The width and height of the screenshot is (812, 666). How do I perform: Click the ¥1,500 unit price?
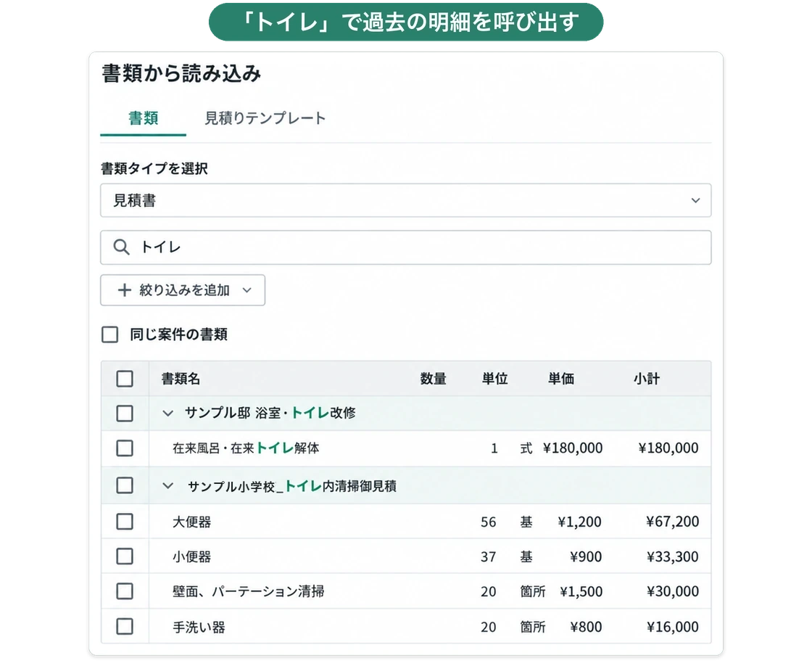tap(581, 591)
